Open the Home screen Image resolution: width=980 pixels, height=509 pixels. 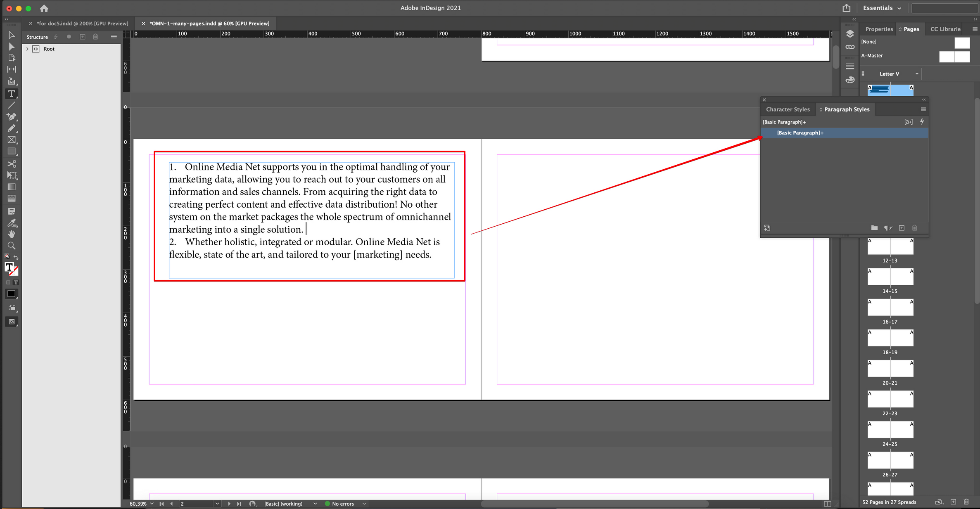click(x=44, y=8)
